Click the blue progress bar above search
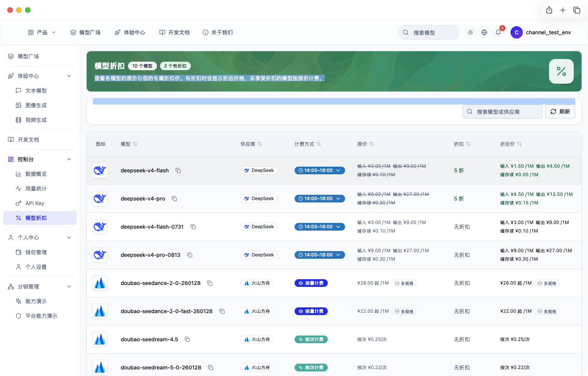The image size is (588, 376). (x=334, y=101)
